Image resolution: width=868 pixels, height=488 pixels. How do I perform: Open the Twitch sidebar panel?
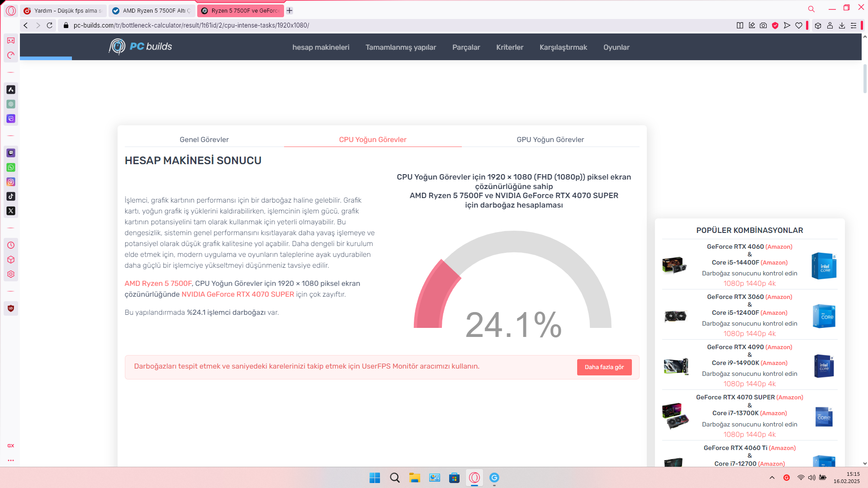[x=11, y=153]
